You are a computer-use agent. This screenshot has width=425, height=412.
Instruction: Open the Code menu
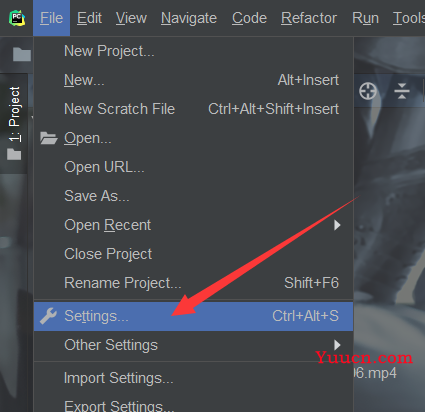point(249,18)
